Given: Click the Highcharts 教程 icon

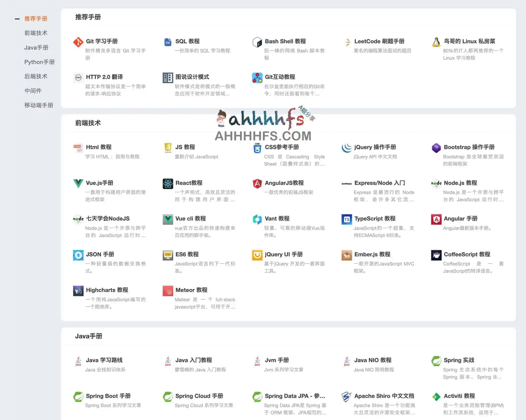Looking at the screenshot, I should 78,291.
